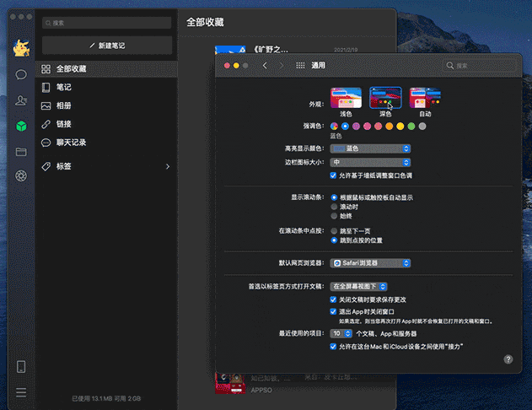Open the green favorites cube icon
The height and width of the screenshot is (410, 532).
[21, 126]
